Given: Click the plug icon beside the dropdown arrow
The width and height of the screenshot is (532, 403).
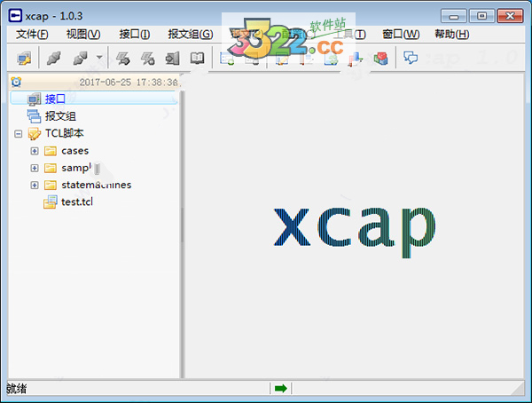Looking at the screenshot, I should click(80, 58).
